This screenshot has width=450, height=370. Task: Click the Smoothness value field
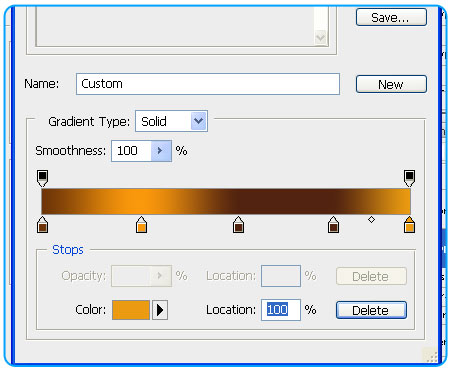131,151
